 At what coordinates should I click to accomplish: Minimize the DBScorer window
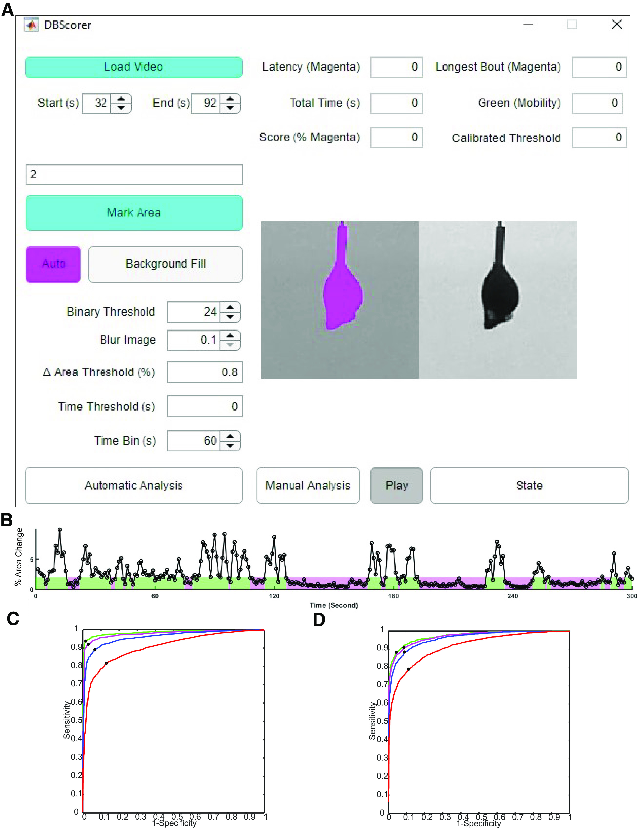528,25
